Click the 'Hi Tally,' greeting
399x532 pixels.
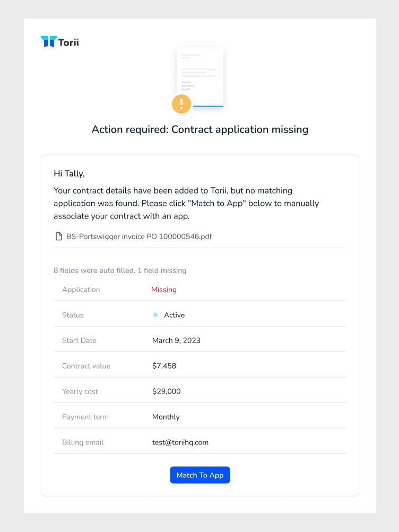pos(69,174)
